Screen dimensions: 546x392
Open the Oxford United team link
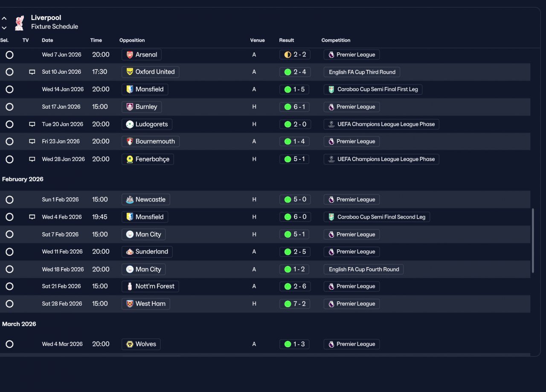point(150,72)
